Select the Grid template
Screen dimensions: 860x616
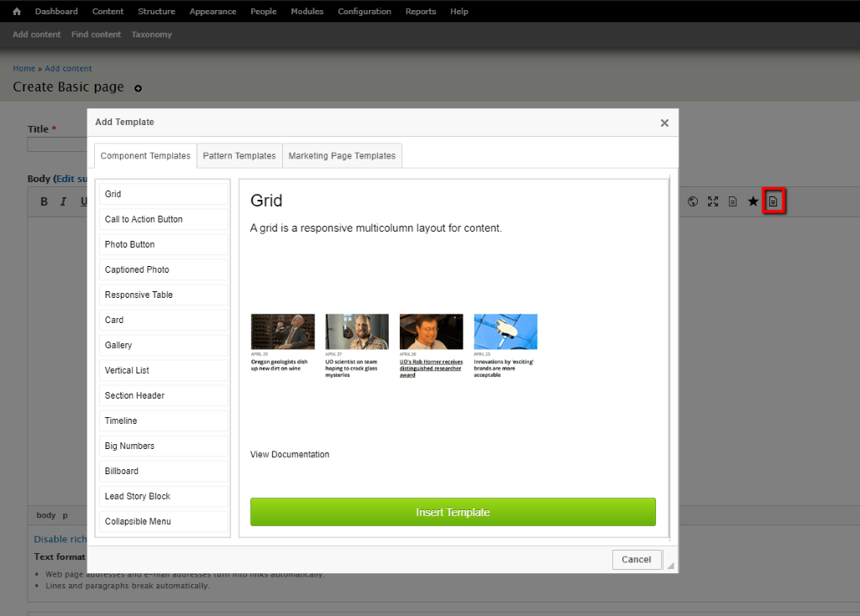pyautogui.click(x=164, y=194)
